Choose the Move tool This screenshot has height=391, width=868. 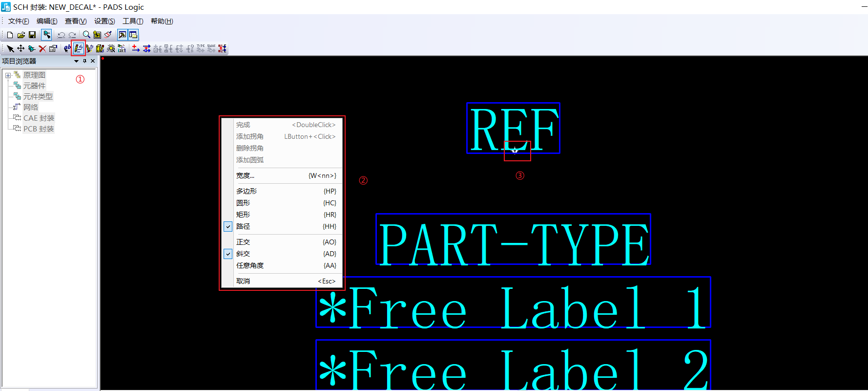(21, 48)
